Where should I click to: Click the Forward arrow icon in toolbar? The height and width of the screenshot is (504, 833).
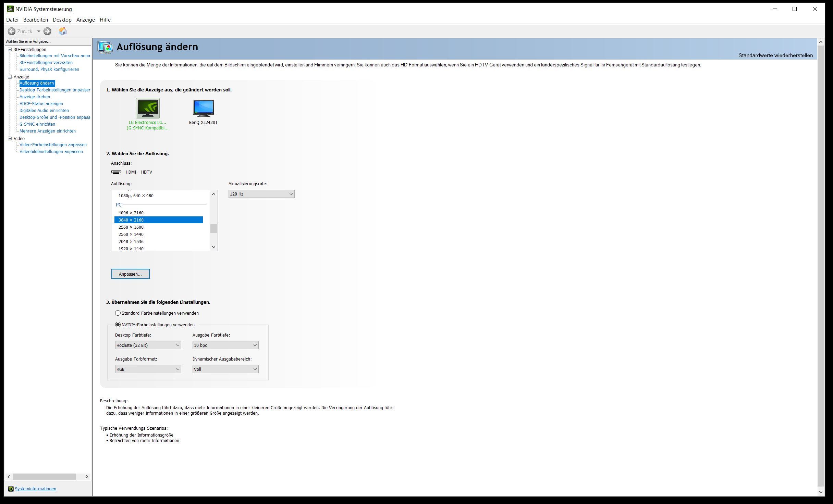pos(47,31)
